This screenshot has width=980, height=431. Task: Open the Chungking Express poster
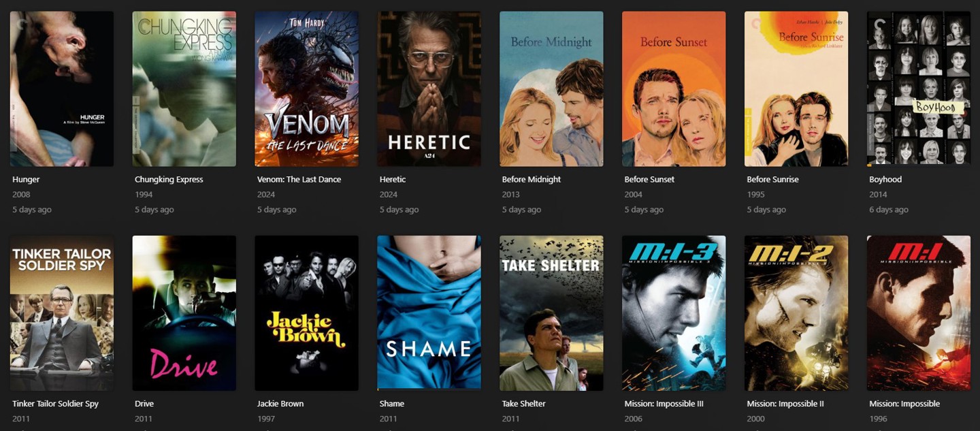click(184, 89)
